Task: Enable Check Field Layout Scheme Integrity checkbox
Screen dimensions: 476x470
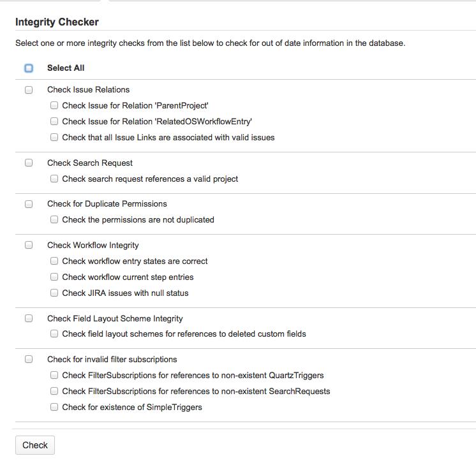Action: click(x=29, y=318)
